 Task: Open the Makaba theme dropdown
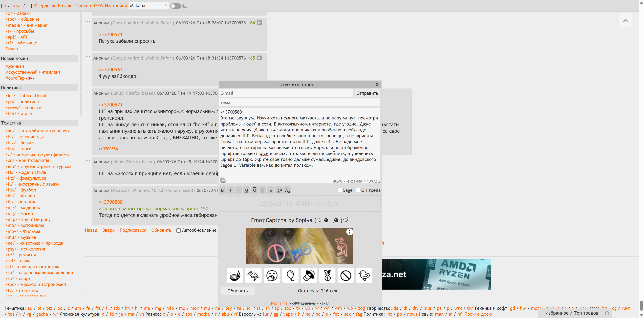click(148, 6)
